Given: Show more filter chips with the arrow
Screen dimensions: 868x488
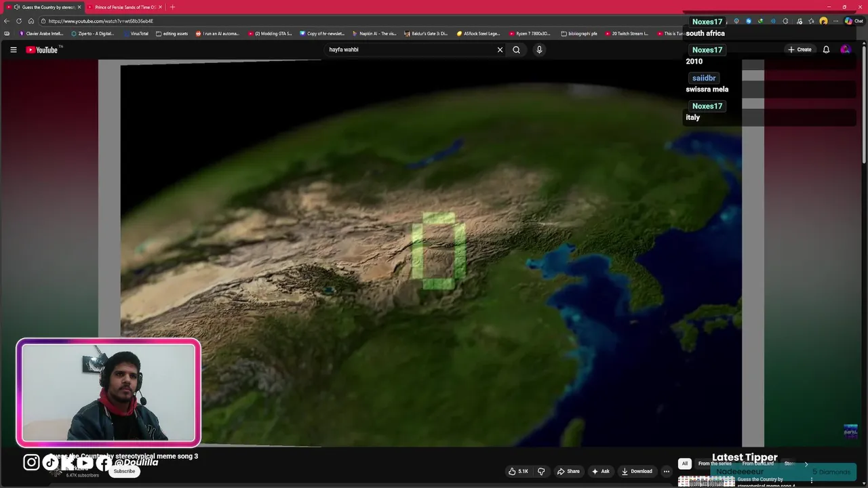Looking at the screenshot, I should [806, 464].
